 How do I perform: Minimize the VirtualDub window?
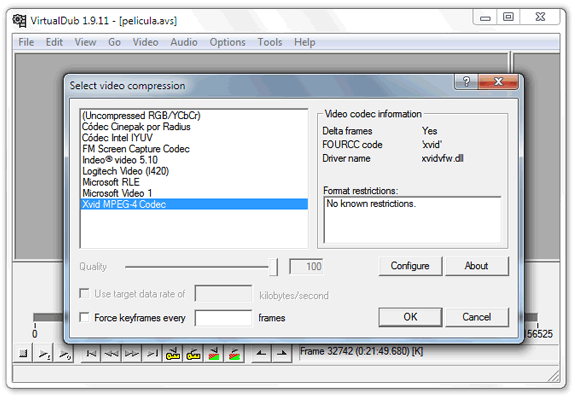[x=485, y=17]
